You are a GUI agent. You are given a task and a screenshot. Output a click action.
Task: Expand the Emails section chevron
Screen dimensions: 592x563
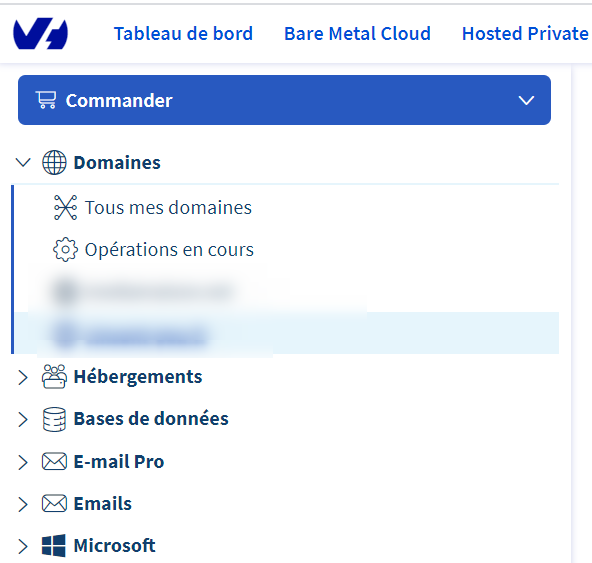(23, 504)
